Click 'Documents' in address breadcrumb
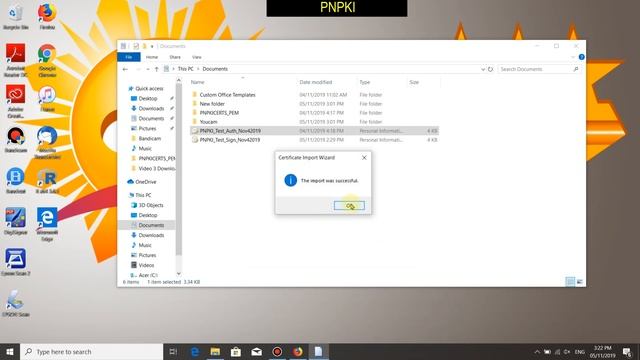Image resolution: width=640 pixels, height=360 pixels. pos(215,69)
